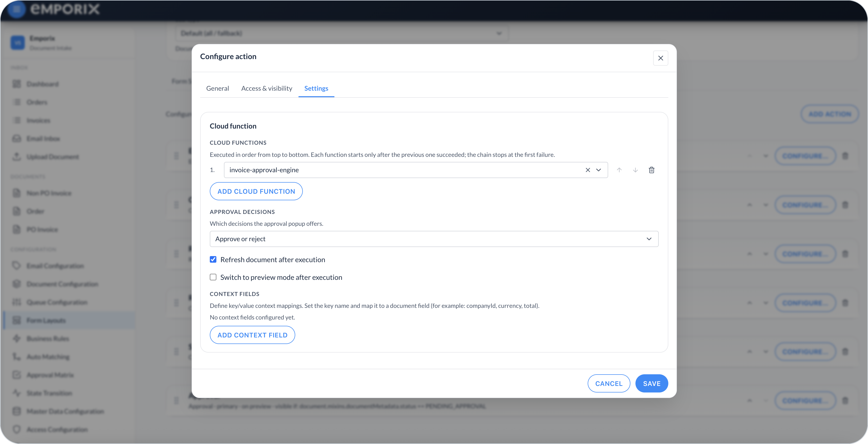The image size is (868, 444).
Task: Clear the invoice-approval-engine selection
Action: coord(588,170)
